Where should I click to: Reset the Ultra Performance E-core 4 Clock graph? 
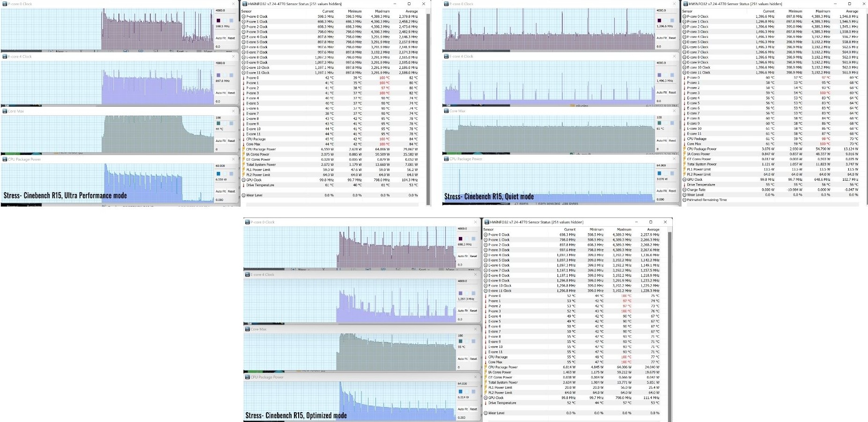[231, 93]
